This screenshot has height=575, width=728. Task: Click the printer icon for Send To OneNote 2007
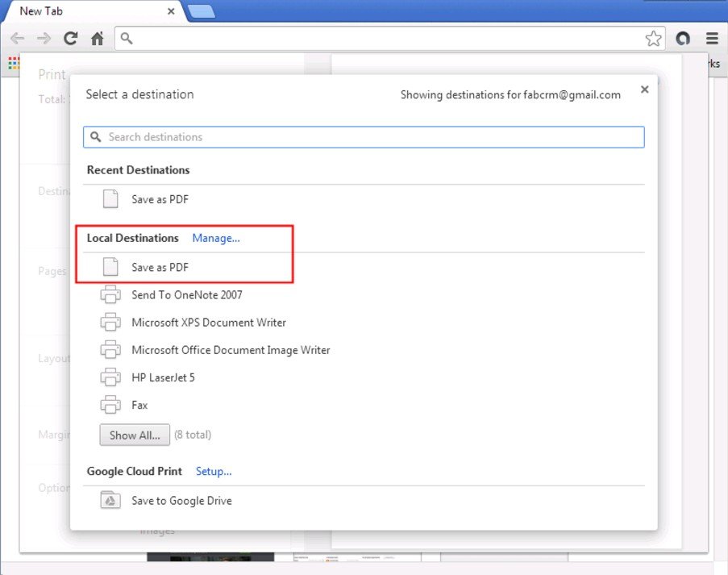pos(110,294)
